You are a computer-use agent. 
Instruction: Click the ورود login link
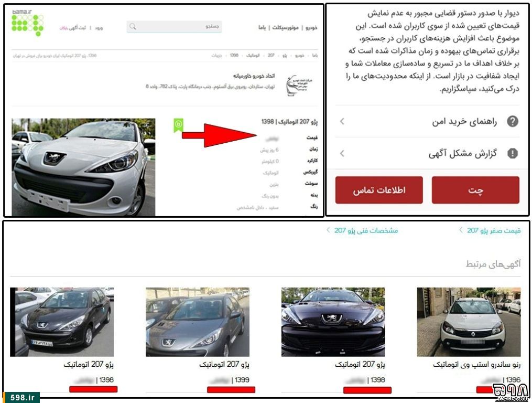click(99, 28)
